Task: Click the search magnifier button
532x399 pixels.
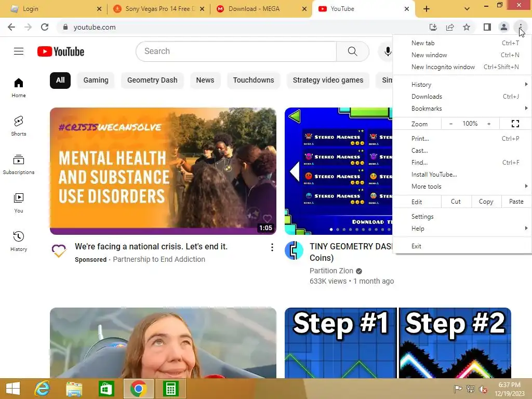Action: [353, 51]
